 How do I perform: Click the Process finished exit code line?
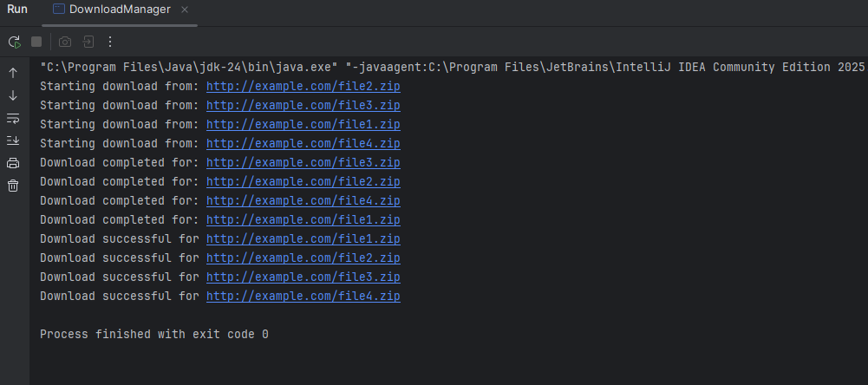(x=154, y=335)
